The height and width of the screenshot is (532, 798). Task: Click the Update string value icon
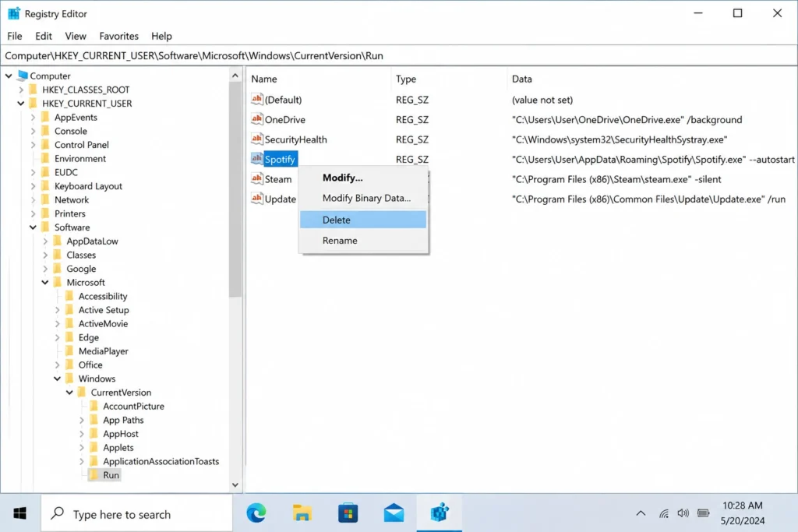(257, 199)
